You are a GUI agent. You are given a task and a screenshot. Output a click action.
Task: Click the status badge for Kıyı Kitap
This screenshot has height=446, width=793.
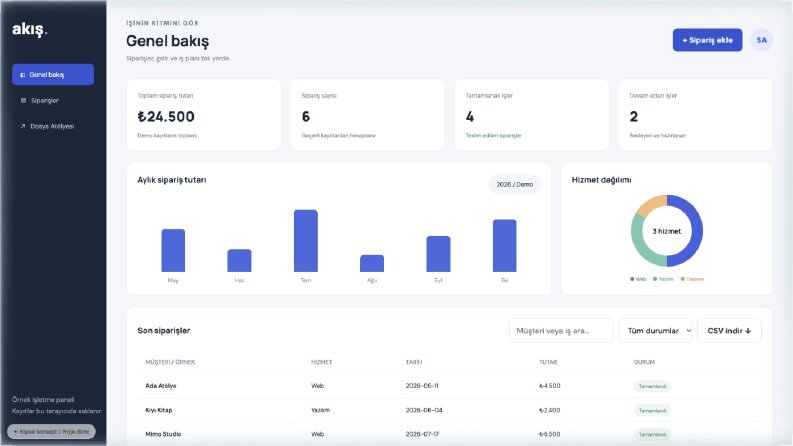(x=652, y=410)
